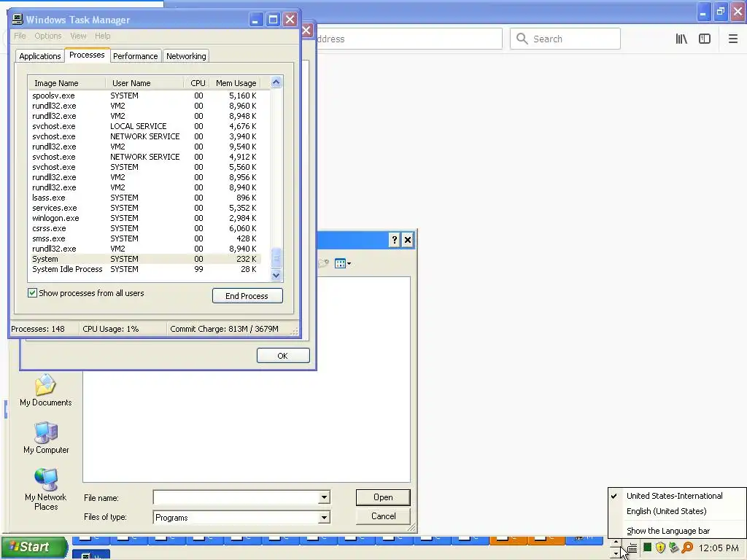Sort by CPU column header
The image size is (747, 560).
197,83
